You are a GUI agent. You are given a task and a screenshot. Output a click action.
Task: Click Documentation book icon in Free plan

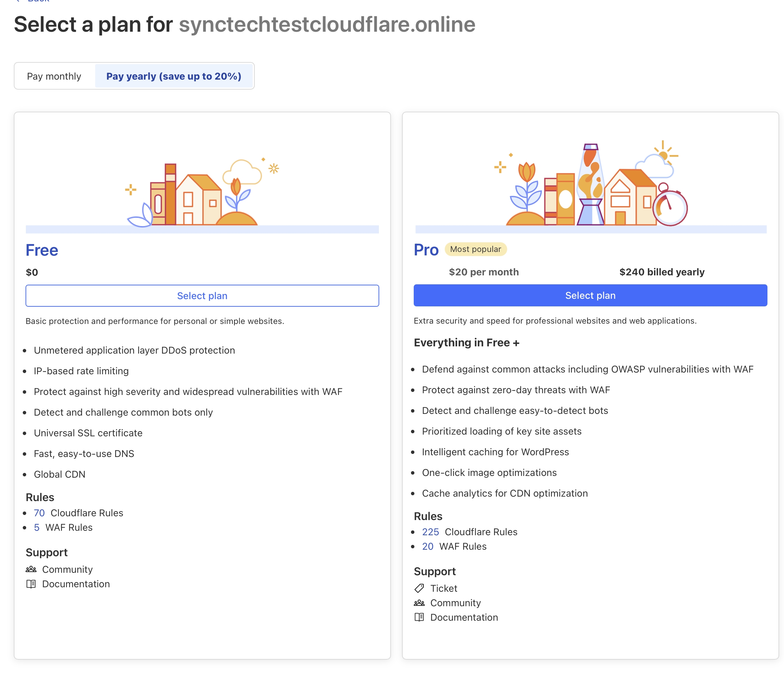tap(31, 584)
